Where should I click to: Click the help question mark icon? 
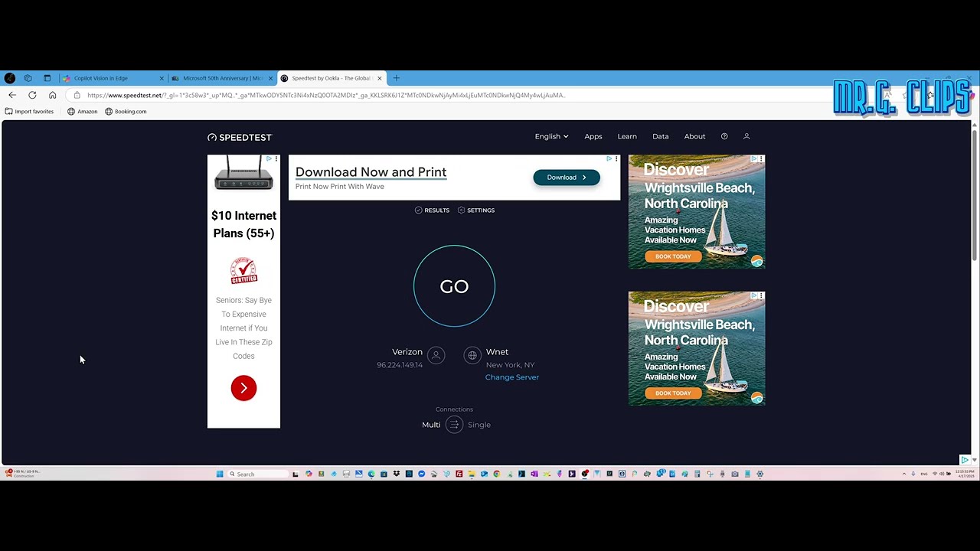click(x=724, y=136)
